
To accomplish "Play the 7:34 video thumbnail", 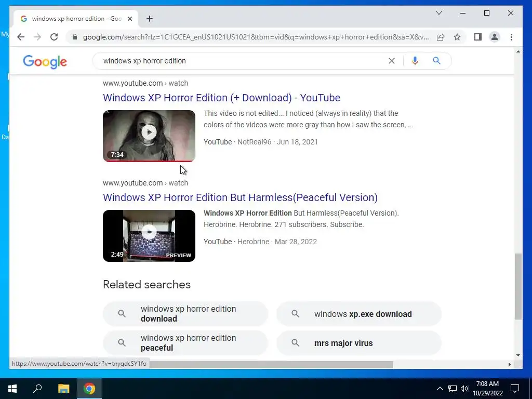I will point(149,136).
